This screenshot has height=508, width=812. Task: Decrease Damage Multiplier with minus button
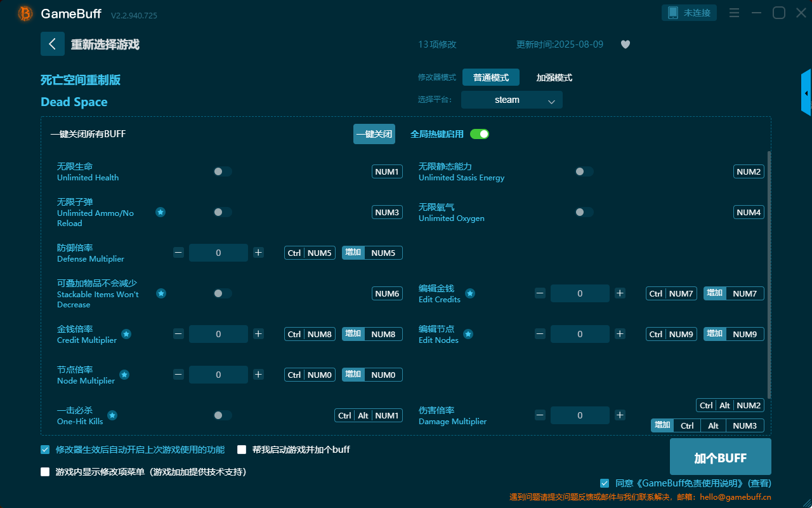(x=540, y=415)
